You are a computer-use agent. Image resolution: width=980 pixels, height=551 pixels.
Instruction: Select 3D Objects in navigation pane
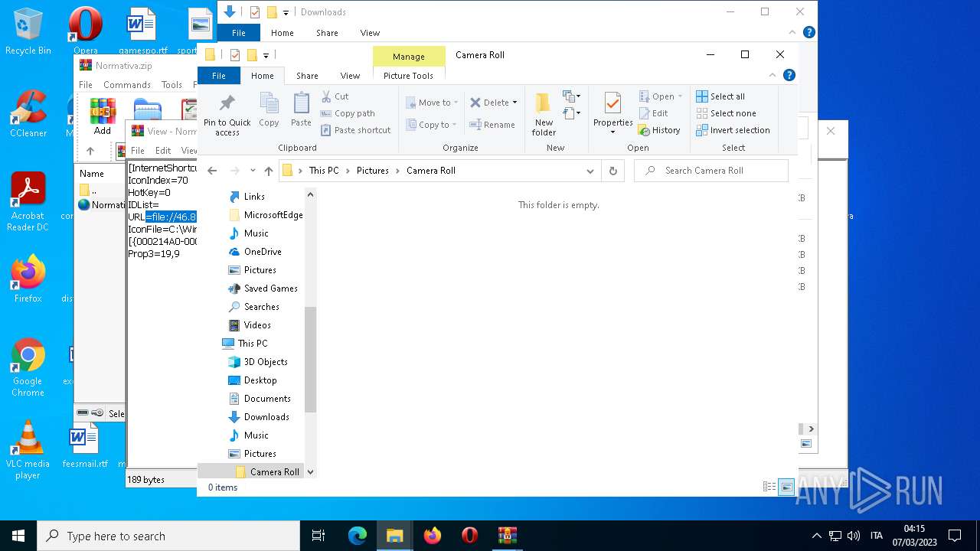(x=266, y=362)
